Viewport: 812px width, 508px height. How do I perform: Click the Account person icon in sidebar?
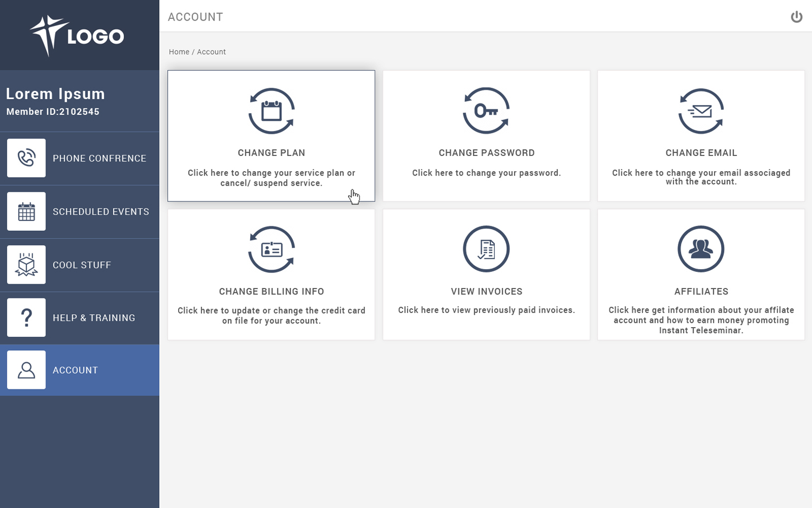point(26,370)
